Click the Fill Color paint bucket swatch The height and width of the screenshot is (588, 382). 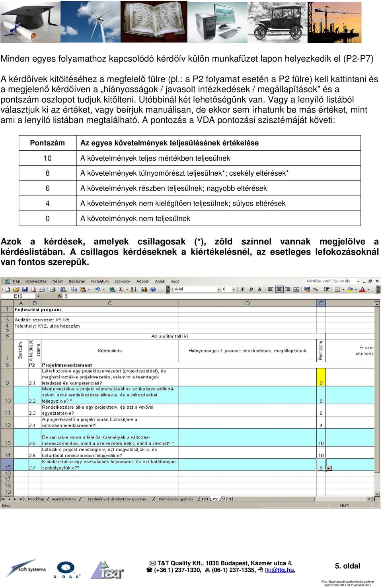(x=350, y=289)
